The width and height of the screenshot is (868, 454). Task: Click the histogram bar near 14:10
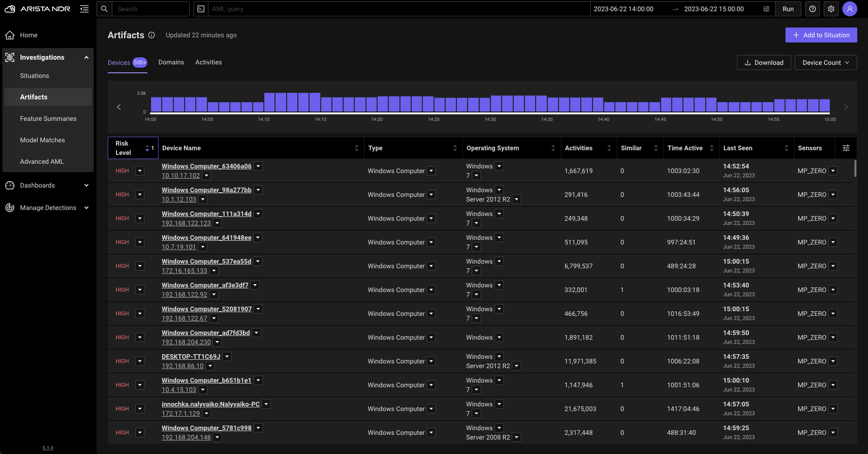pyautogui.click(x=269, y=102)
